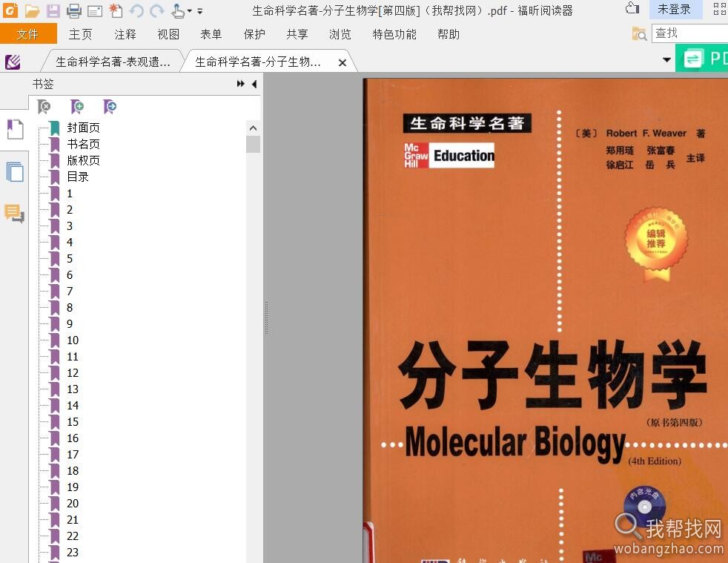Click the scanner-like icon beside printer
Viewport: 728px width, 563px height.
tap(95, 10)
